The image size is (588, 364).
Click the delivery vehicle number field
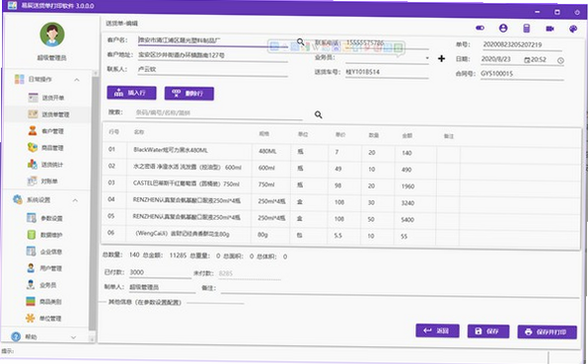click(x=387, y=72)
